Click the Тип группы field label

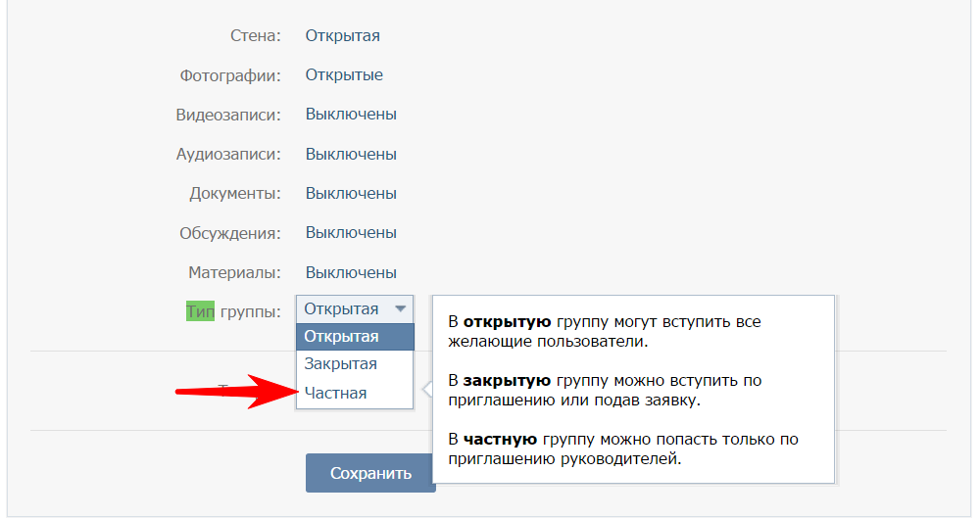coord(233,311)
